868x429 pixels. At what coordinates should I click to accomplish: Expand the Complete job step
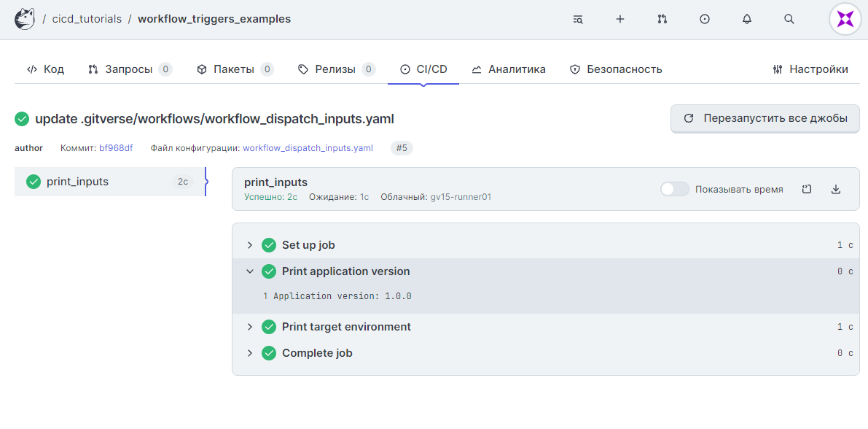pos(250,353)
